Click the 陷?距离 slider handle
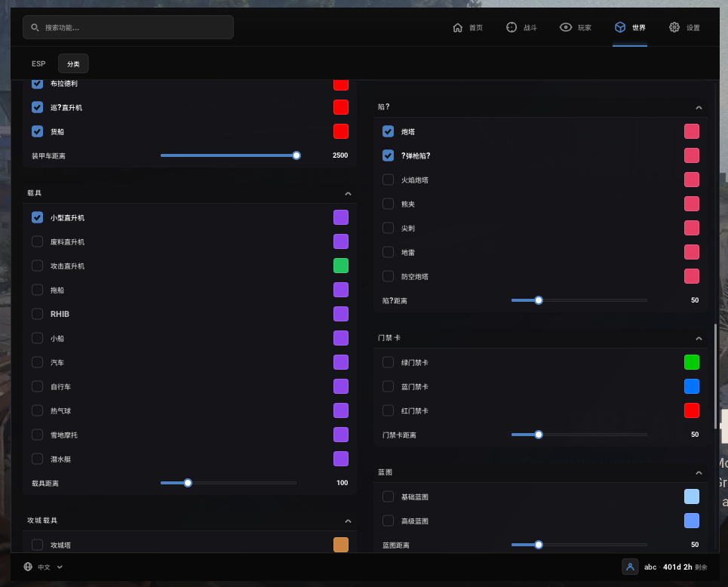The image size is (728, 587). 539,300
